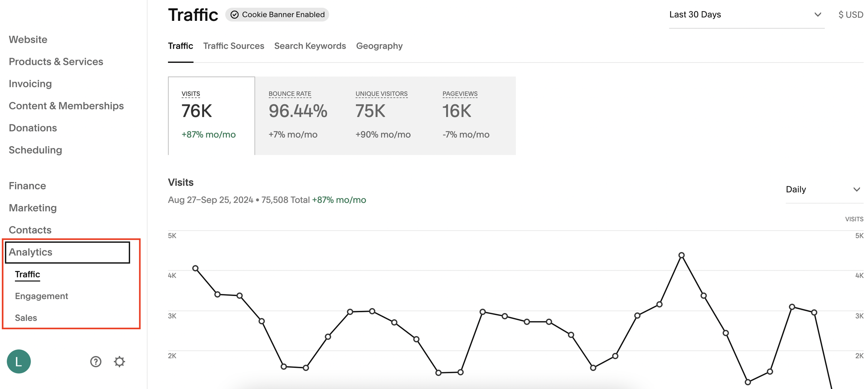Image resolution: width=868 pixels, height=389 pixels.
Task: Click the Cookie Banner Enabled badge
Action: 277,15
